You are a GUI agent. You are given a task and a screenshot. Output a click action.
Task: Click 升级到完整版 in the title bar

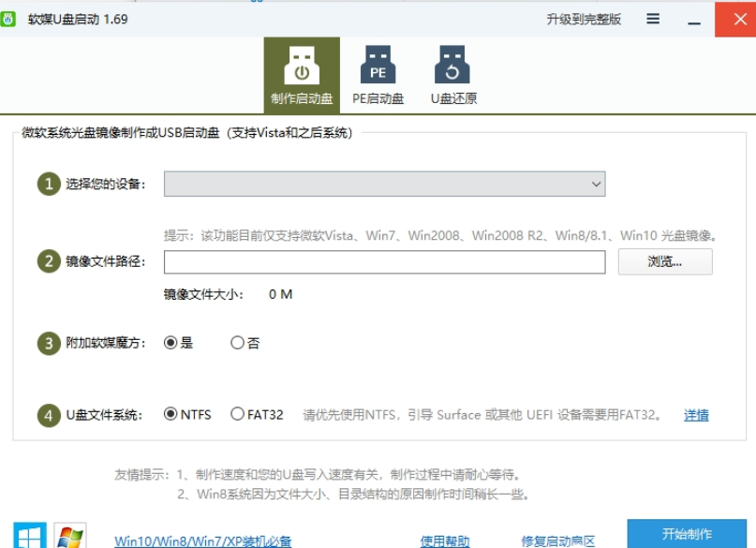(584, 19)
